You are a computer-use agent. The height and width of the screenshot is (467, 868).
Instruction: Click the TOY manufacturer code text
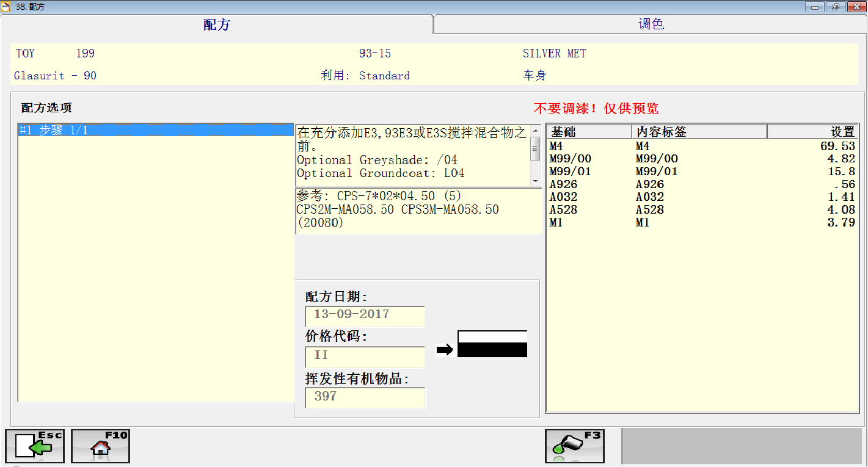tap(26, 54)
